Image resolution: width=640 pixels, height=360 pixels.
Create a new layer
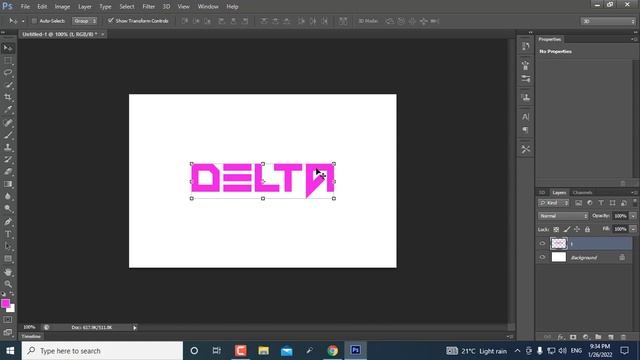(611, 337)
